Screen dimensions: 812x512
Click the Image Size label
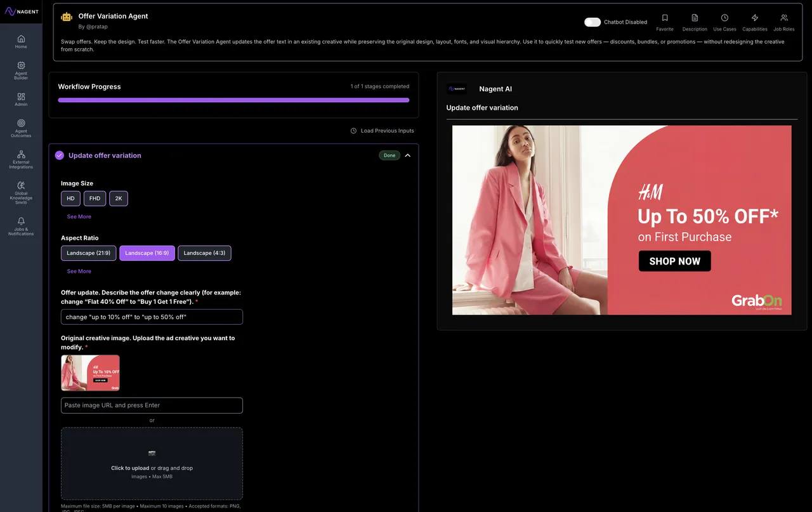[x=77, y=183]
